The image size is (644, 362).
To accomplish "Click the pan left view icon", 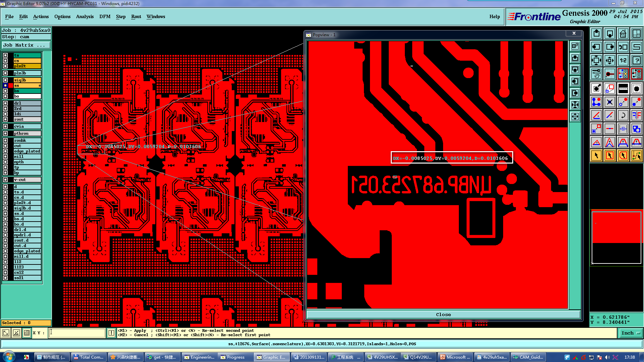I will pos(596,47).
